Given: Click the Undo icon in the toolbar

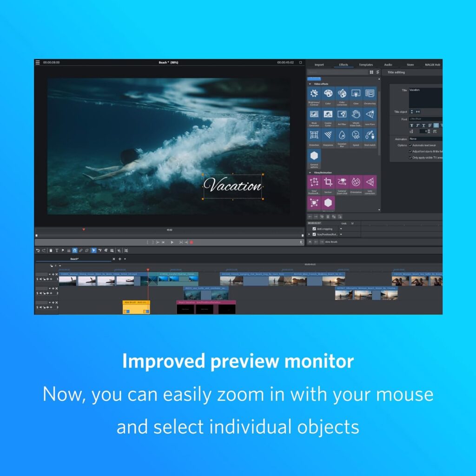Looking at the screenshot, I should pos(38,251).
